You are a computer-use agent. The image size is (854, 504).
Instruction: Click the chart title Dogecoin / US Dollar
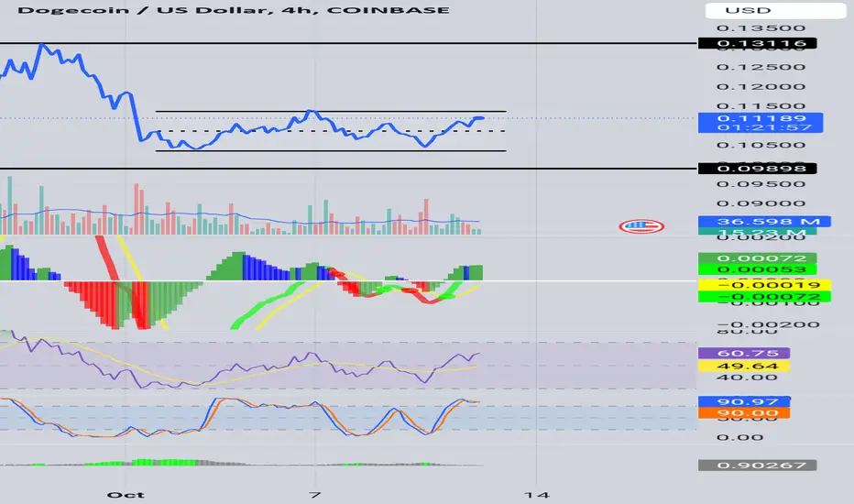pos(143,10)
